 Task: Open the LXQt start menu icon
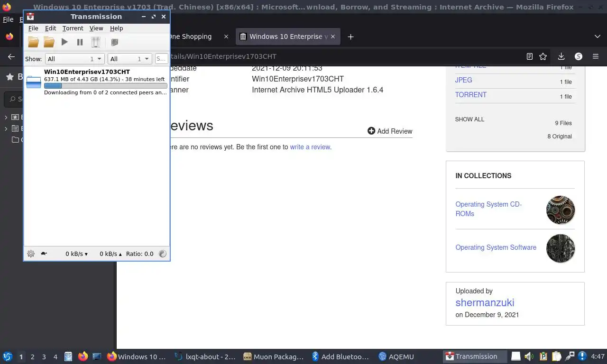tap(8, 356)
